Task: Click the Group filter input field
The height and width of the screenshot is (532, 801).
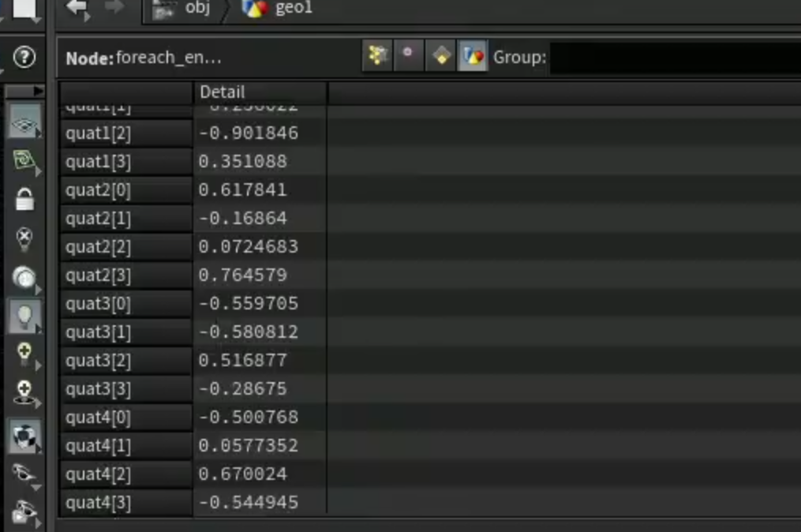Action: (x=675, y=58)
